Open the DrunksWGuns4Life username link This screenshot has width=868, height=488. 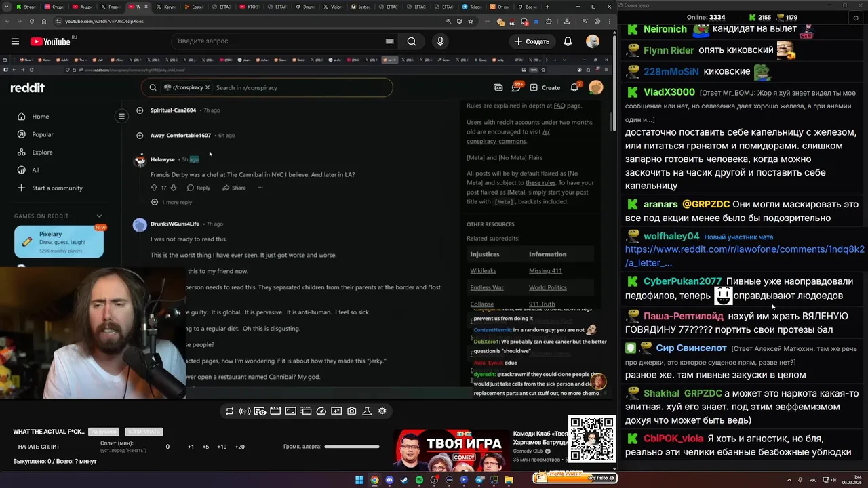pyautogui.click(x=174, y=224)
